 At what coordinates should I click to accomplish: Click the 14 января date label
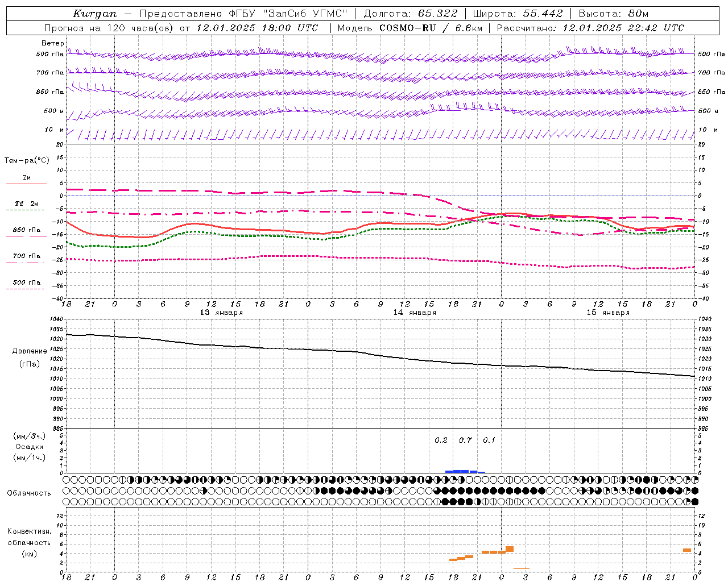click(415, 313)
